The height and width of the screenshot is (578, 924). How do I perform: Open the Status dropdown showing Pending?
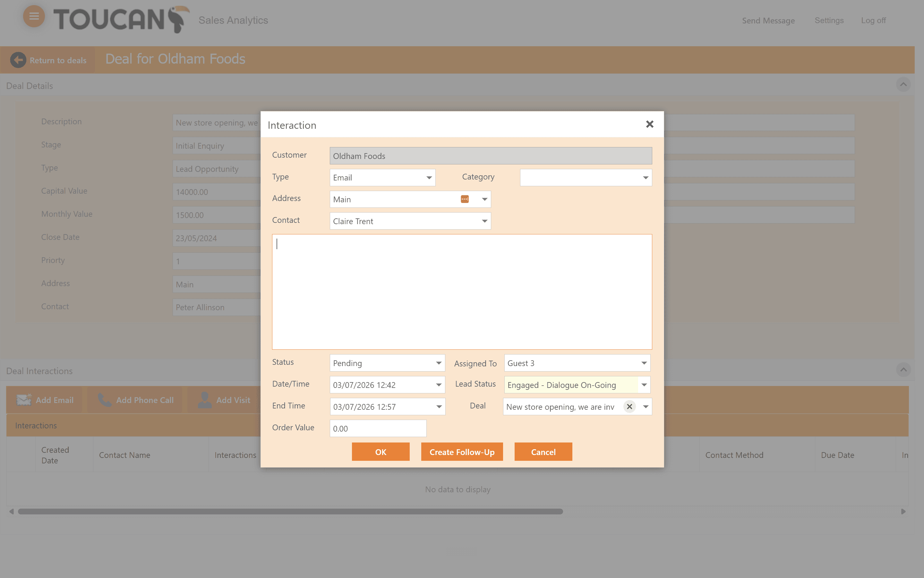pos(438,363)
